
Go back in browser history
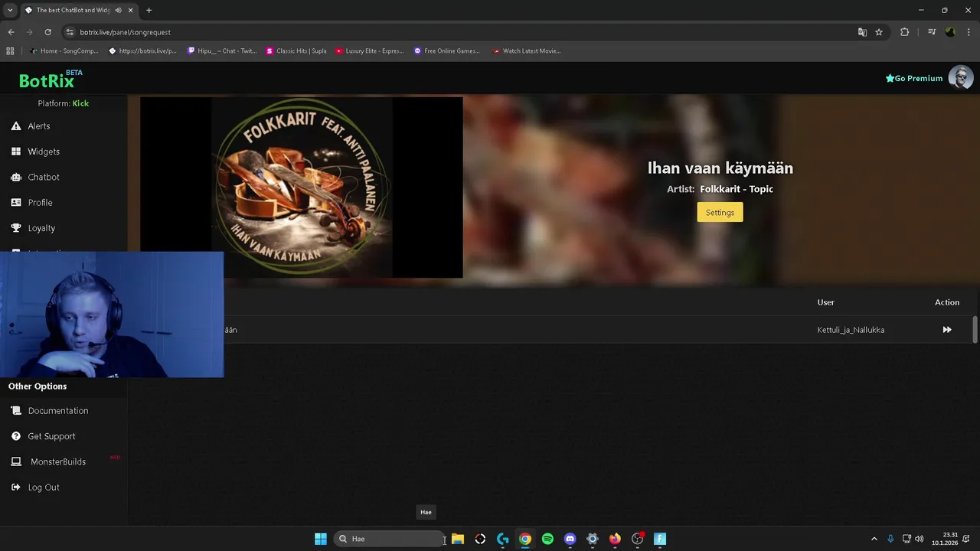click(x=11, y=32)
